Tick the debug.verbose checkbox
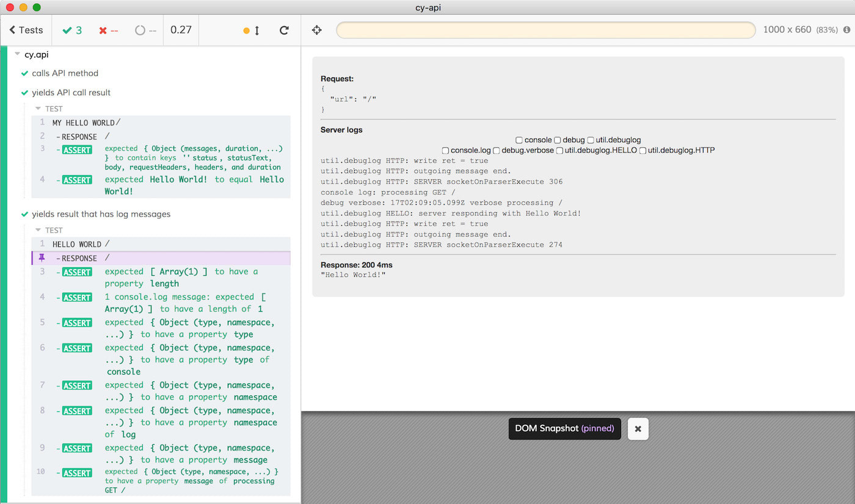Viewport: 855px width, 504px height. [x=497, y=151]
